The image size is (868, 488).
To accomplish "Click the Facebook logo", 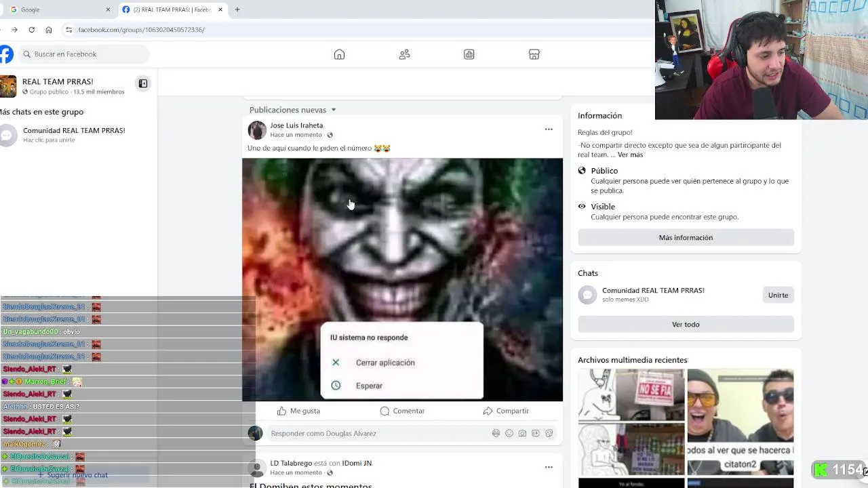I will tap(5, 54).
